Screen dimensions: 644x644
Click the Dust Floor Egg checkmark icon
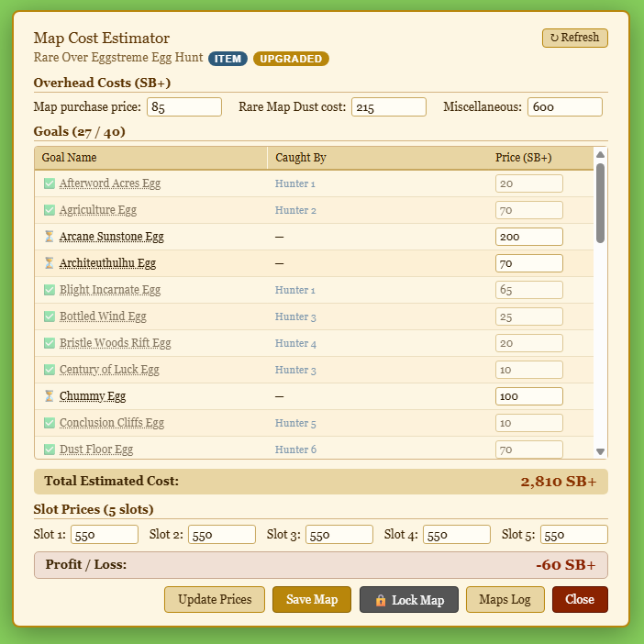(50, 450)
